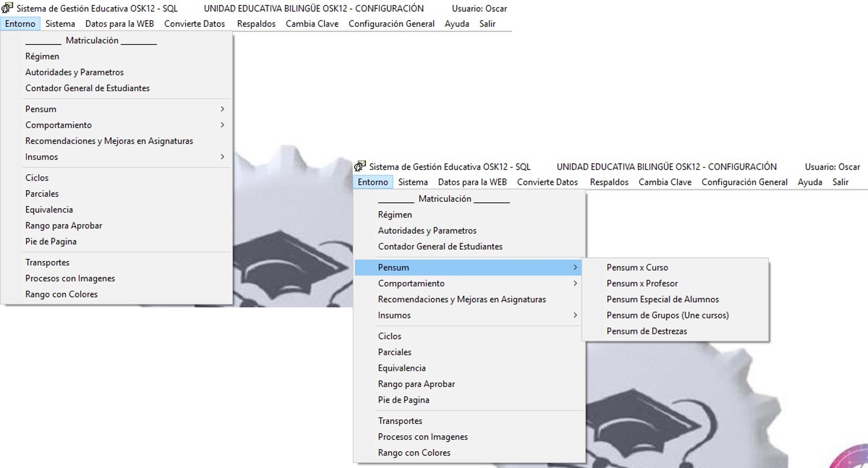Select Ciclos in the lower-right menu
The image size is (868, 468).
[x=389, y=336]
